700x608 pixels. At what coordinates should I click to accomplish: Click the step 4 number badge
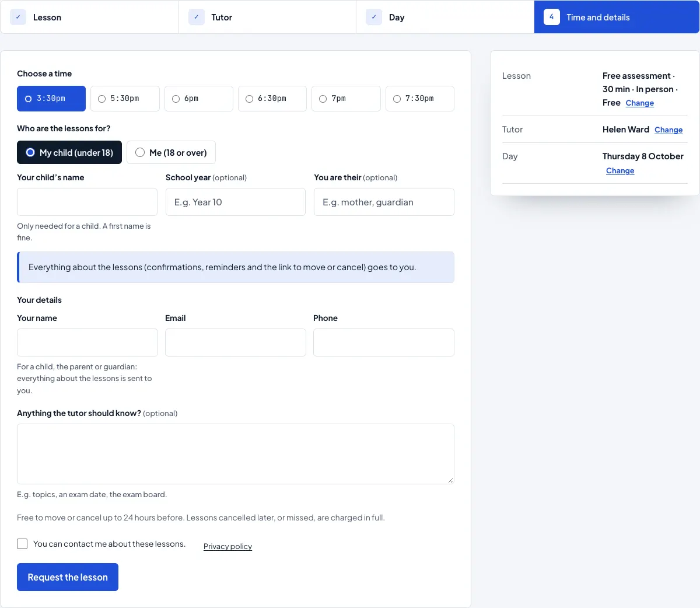tap(551, 17)
